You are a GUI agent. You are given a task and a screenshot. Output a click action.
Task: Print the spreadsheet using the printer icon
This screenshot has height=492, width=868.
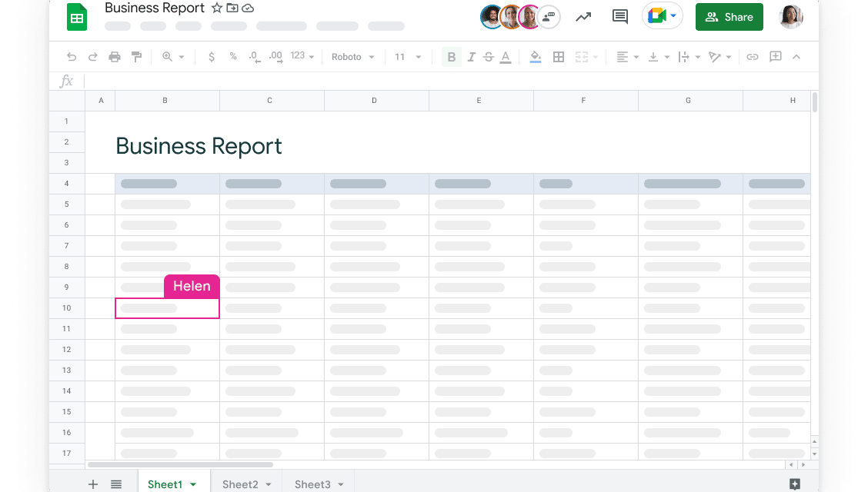coord(115,57)
